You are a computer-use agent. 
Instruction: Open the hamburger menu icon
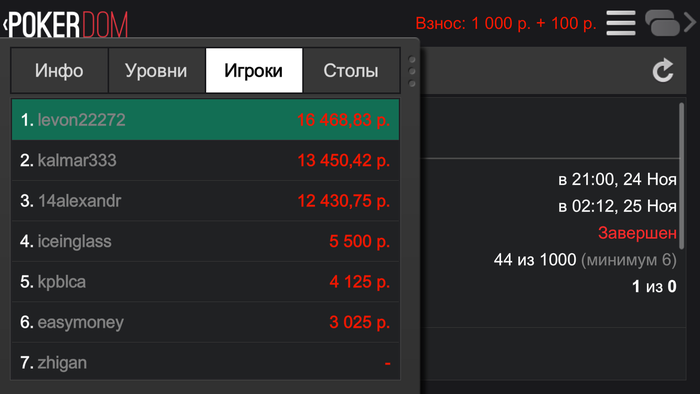pos(621,23)
